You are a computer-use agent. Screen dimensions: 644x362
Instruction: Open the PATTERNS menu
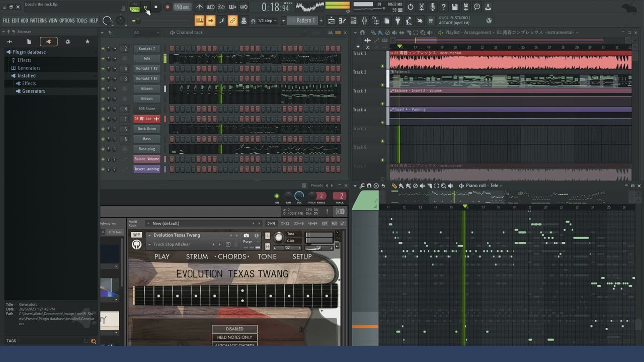coord(38,21)
